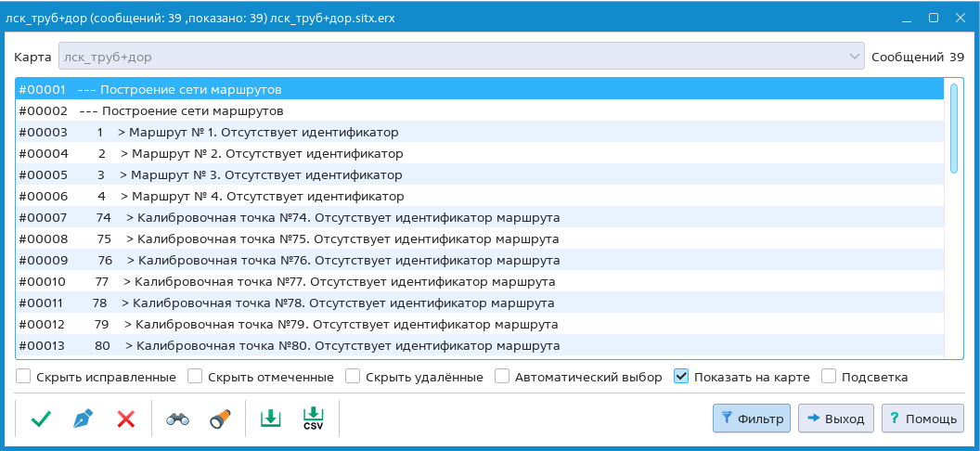Uncheck the Показать на карте checkbox
The width and height of the screenshot is (980, 451).
(681, 377)
